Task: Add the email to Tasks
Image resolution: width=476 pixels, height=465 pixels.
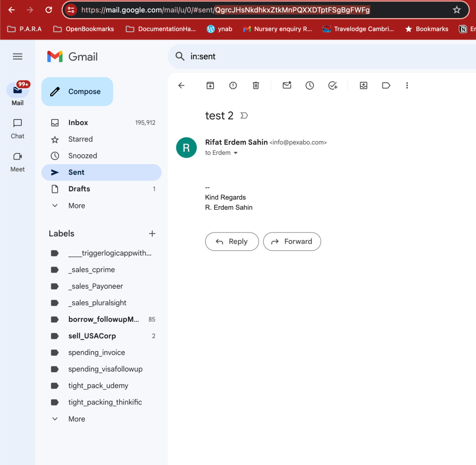Action: click(333, 86)
